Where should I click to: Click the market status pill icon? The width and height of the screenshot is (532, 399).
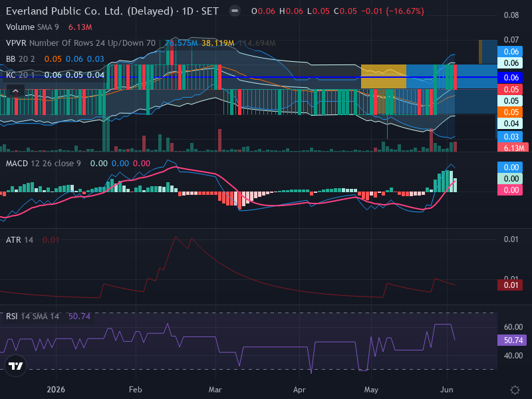coord(234,11)
